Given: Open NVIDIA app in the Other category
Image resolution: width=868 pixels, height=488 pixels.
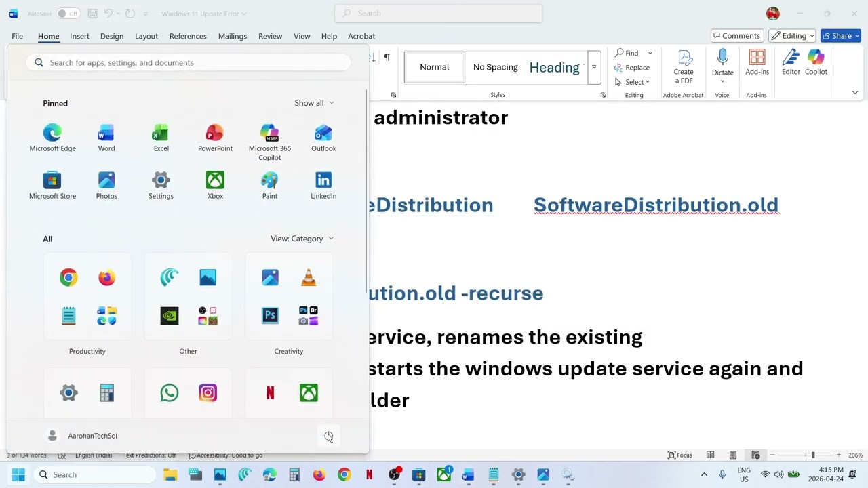Looking at the screenshot, I should (170, 315).
